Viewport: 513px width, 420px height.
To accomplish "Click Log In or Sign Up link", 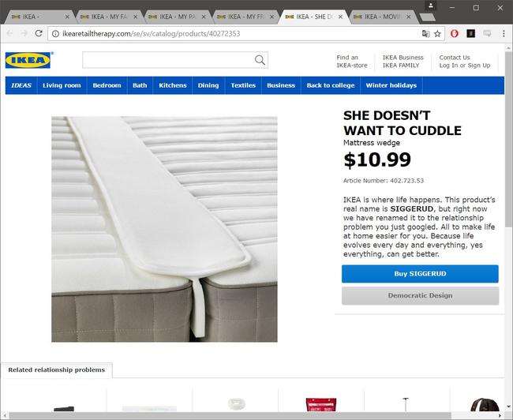I will pyautogui.click(x=465, y=66).
